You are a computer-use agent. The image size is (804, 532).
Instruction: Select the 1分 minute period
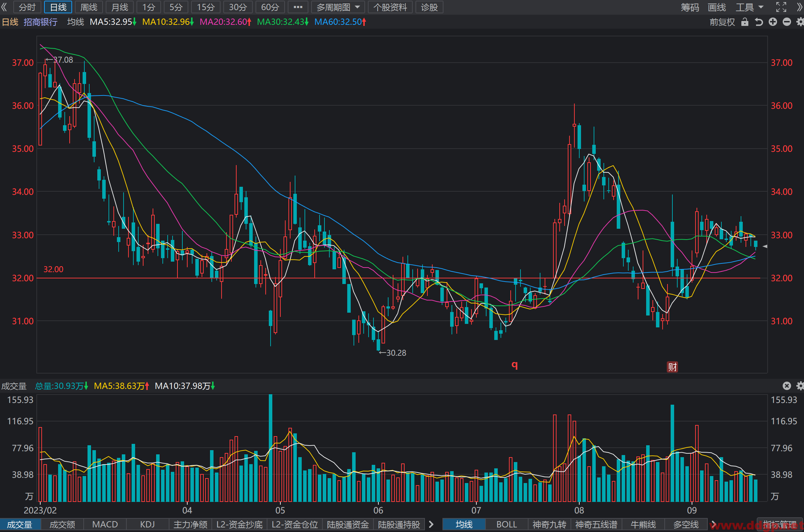(x=149, y=7)
